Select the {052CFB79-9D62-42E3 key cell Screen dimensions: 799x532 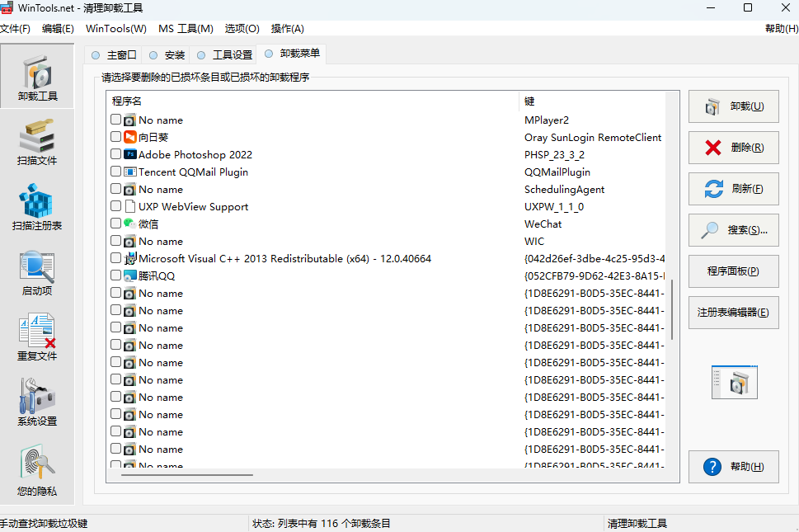click(x=595, y=276)
